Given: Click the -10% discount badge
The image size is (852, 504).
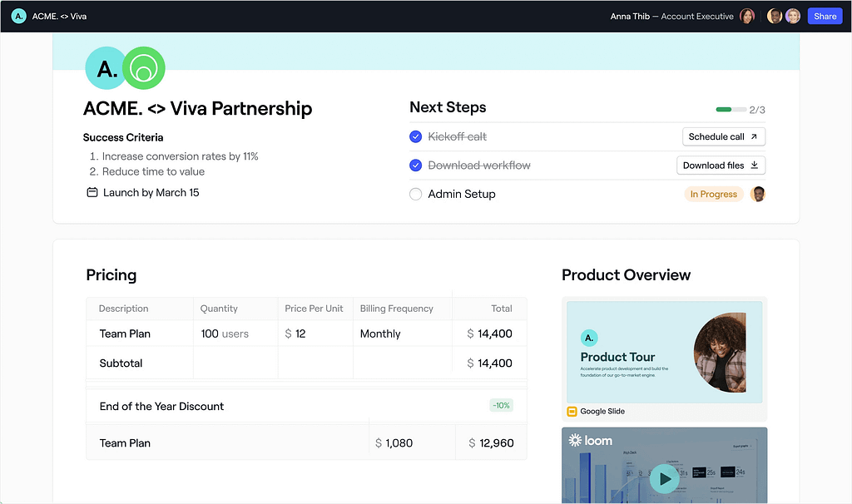Looking at the screenshot, I should pyautogui.click(x=501, y=405).
